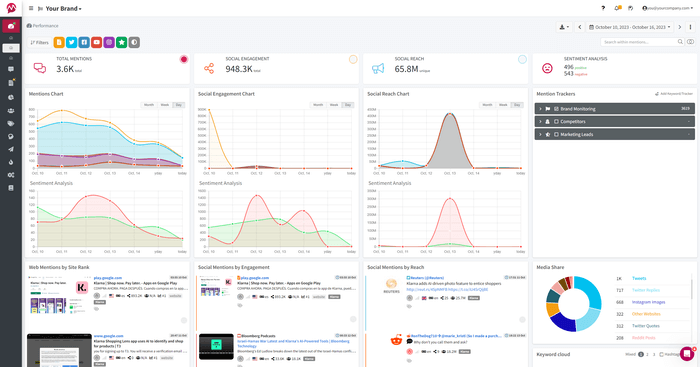This screenshot has width=700, height=367.
Task: Click the Social Engagement color indicator circle
Action: (x=353, y=59)
